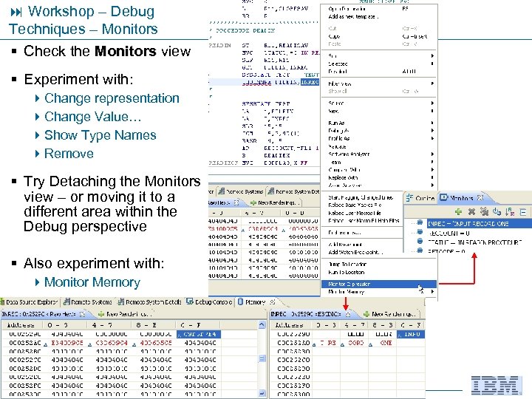Switch to the Debug Console tab

pyautogui.click(x=209, y=302)
